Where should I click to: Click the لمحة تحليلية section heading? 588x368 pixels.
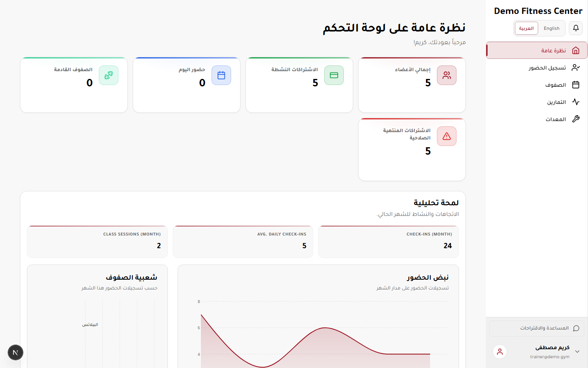436,202
